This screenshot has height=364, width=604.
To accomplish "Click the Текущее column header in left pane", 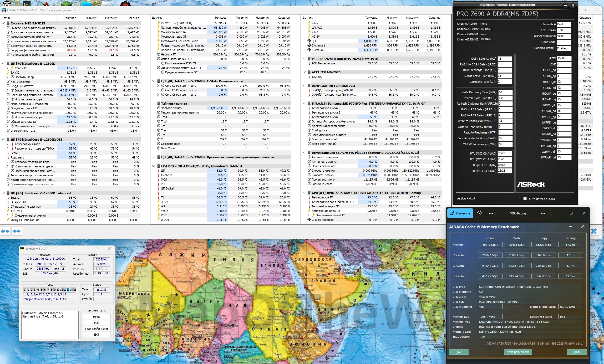I will click(x=70, y=18).
